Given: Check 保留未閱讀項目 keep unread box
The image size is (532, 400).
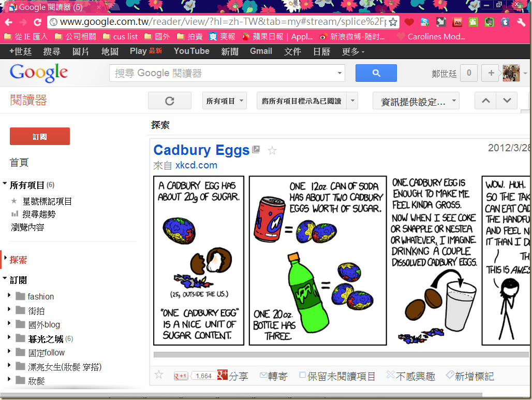Looking at the screenshot, I should click(302, 375).
